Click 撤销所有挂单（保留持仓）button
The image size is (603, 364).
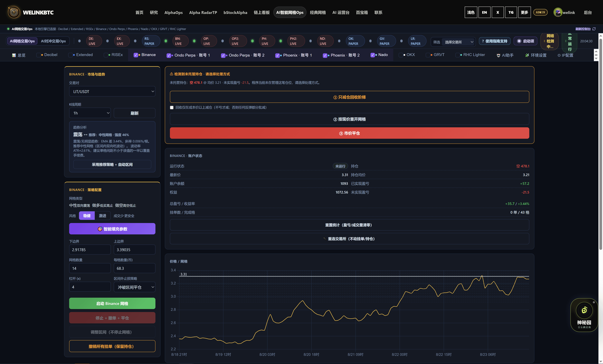tap(112, 346)
